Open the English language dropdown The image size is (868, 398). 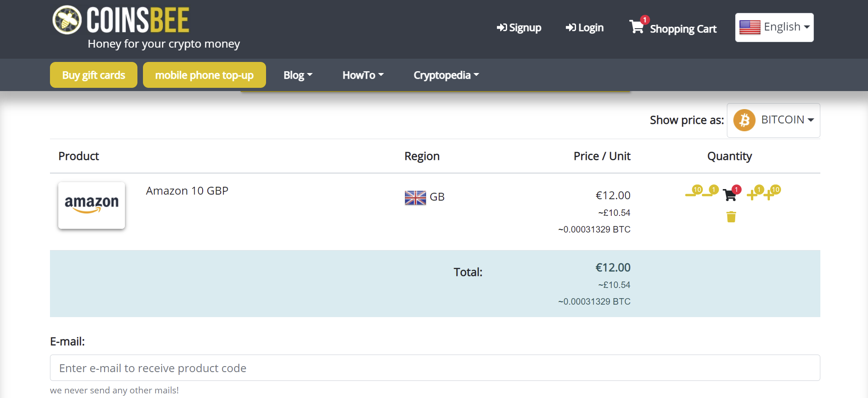click(x=774, y=27)
